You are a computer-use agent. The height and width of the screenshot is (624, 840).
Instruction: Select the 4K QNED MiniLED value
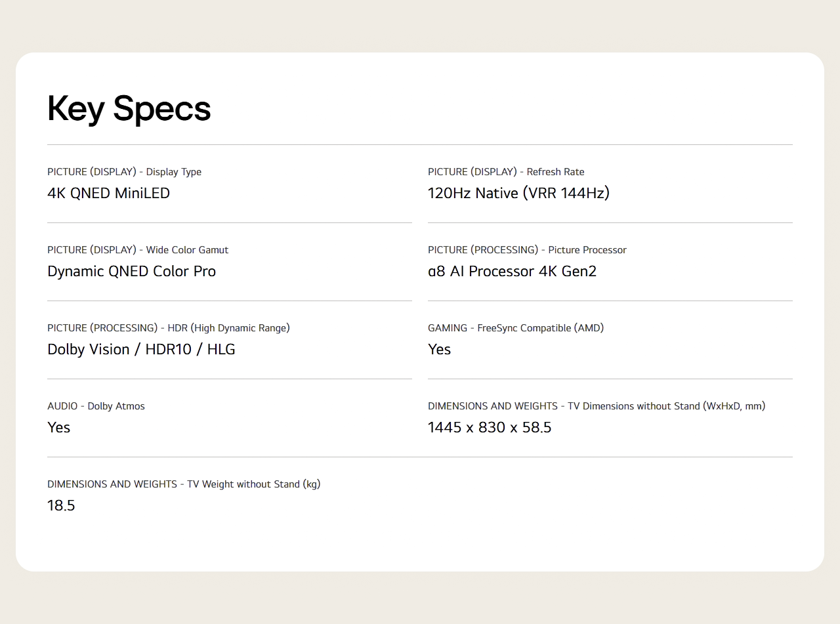point(108,194)
